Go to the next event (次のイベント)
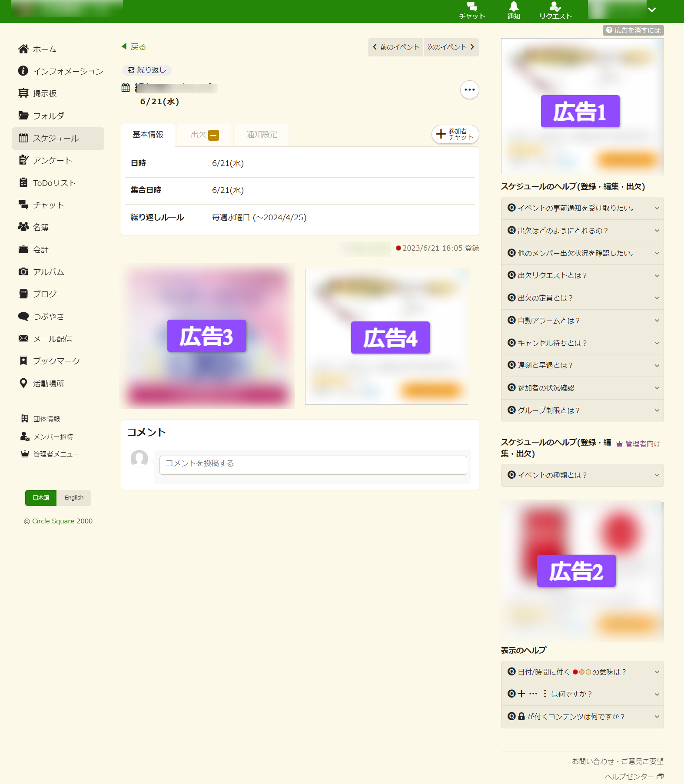Image resolution: width=684 pixels, height=784 pixels. (451, 47)
